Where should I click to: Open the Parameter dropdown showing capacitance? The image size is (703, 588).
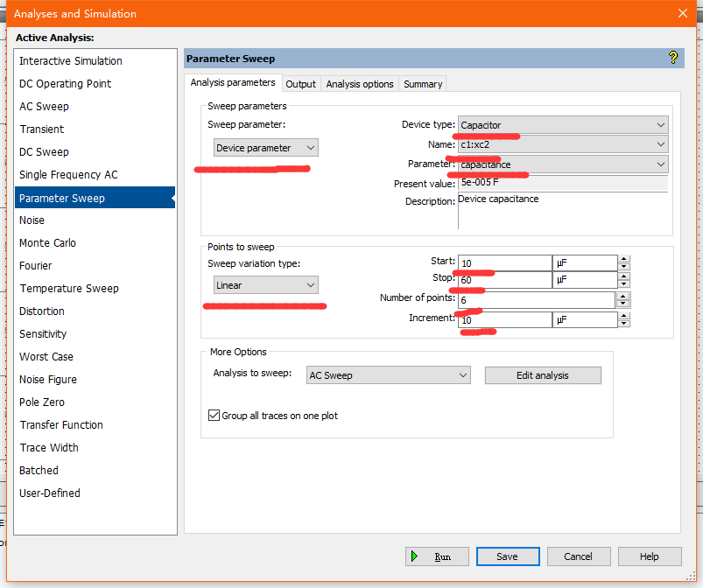[563, 164]
